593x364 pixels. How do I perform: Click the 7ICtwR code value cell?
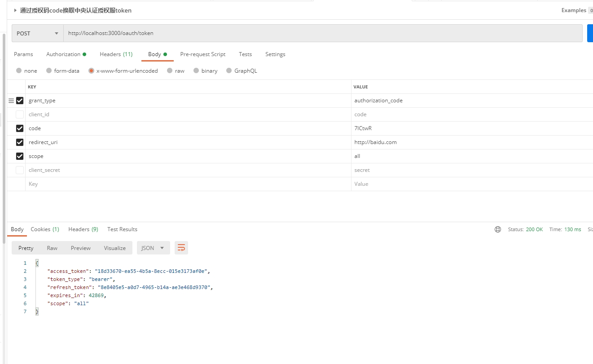click(472, 128)
